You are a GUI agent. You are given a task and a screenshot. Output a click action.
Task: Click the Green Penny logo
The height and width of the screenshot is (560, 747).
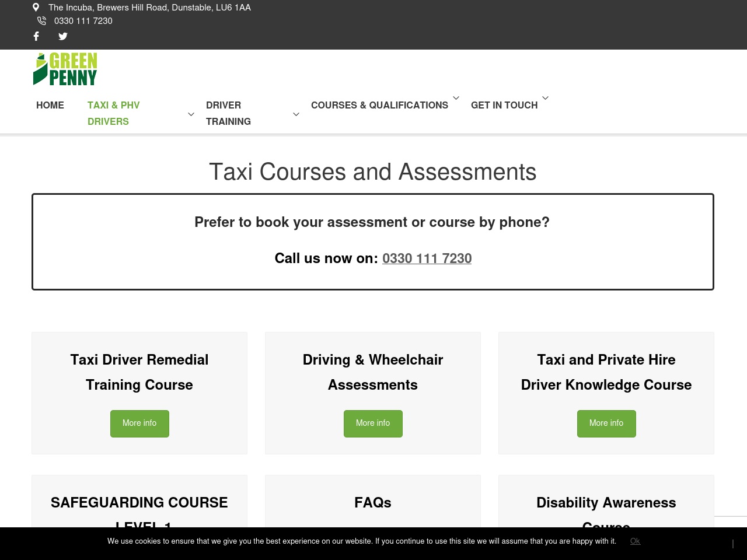pyautogui.click(x=65, y=69)
